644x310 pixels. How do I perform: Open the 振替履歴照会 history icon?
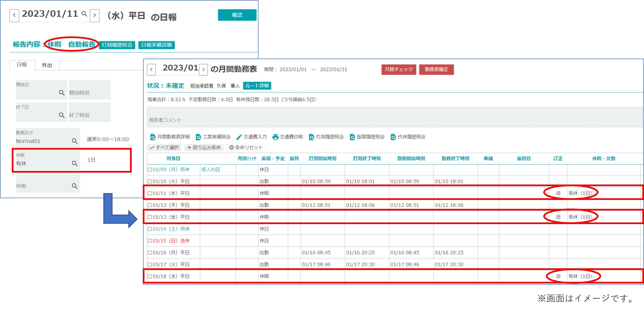click(352, 137)
